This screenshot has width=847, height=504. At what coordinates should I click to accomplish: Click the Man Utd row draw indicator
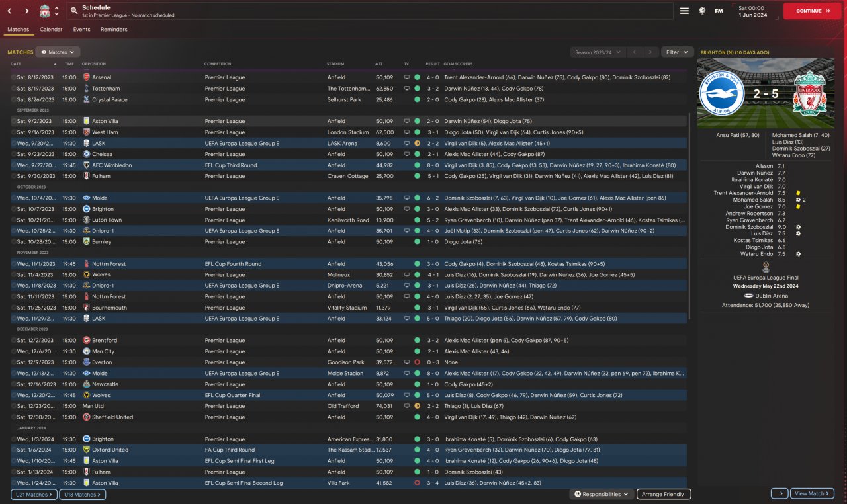coord(417,406)
